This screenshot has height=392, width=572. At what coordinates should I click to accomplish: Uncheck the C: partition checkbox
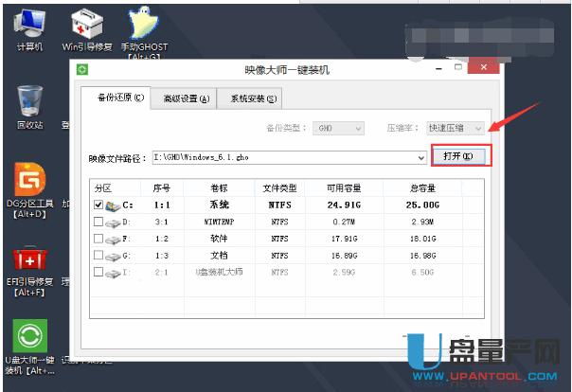pyautogui.click(x=99, y=204)
